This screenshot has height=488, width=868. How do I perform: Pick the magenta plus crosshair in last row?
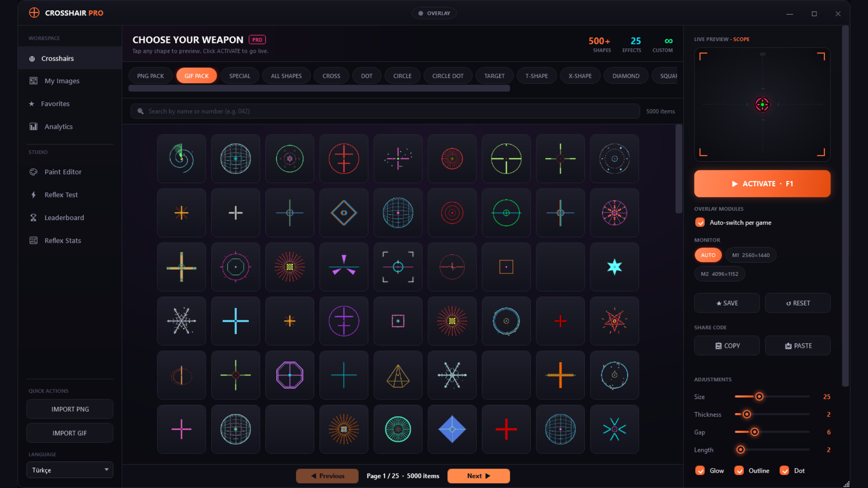tap(181, 429)
